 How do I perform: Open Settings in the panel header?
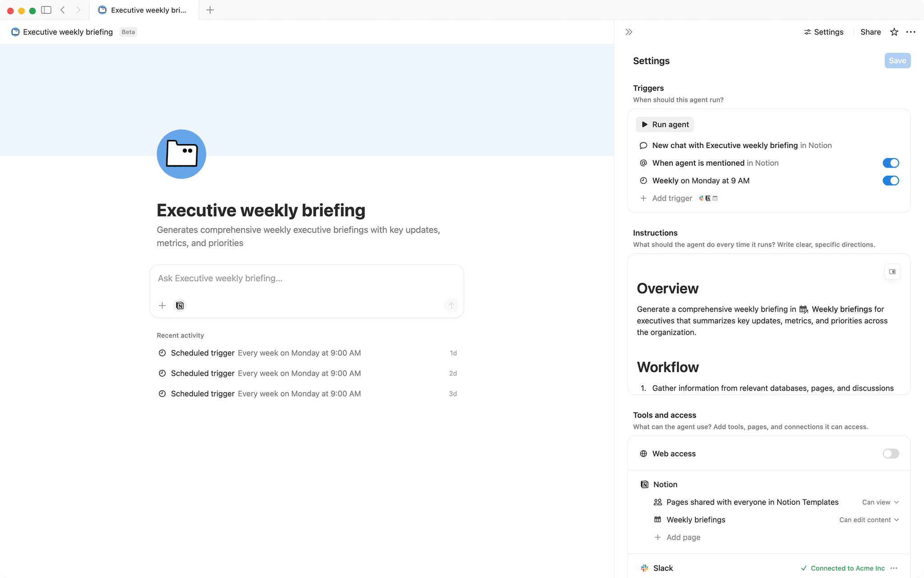tap(823, 32)
